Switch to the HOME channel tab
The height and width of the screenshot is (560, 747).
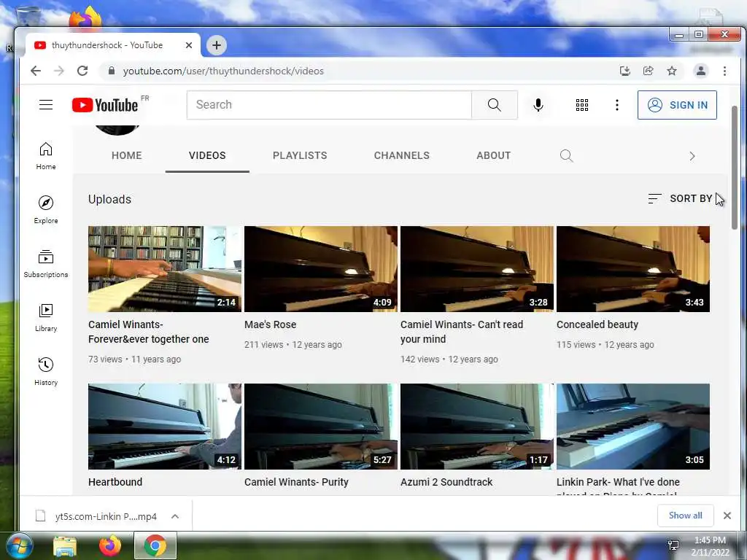(x=127, y=155)
